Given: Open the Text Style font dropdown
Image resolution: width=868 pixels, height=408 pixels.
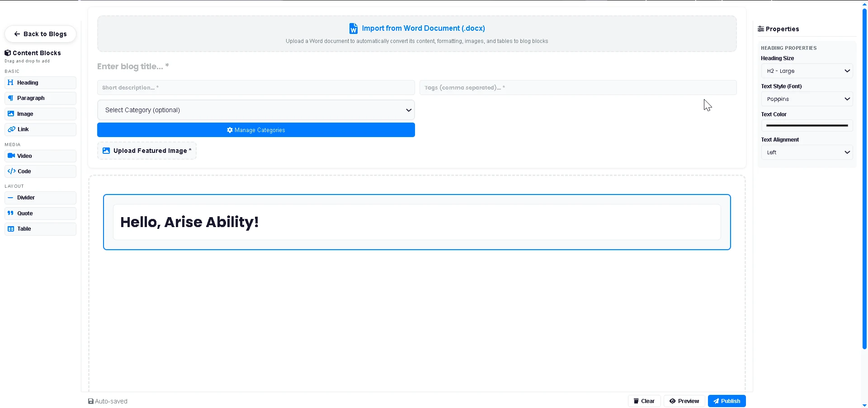Looking at the screenshot, I should [x=807, y=99].
